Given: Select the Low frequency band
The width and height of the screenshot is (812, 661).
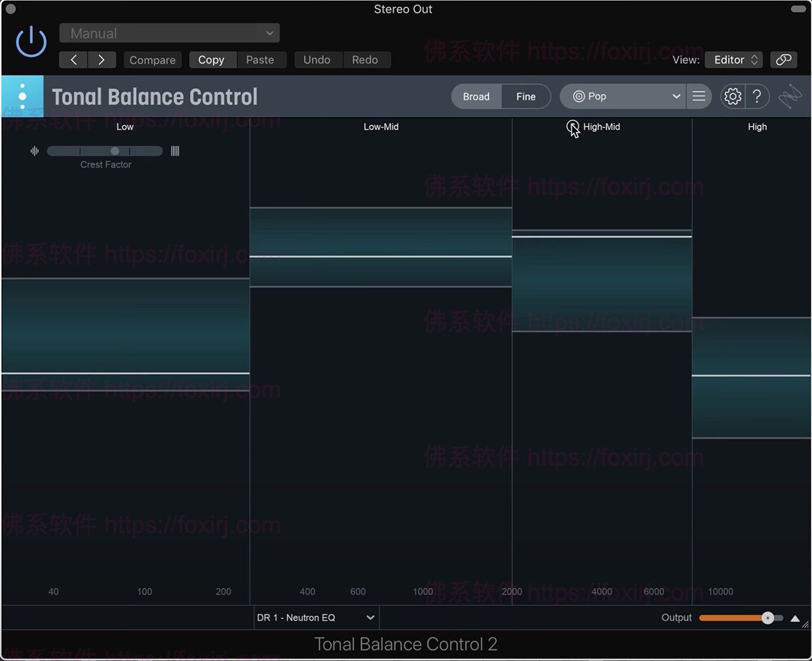Looking at the screenshot, I should (125, 127).
